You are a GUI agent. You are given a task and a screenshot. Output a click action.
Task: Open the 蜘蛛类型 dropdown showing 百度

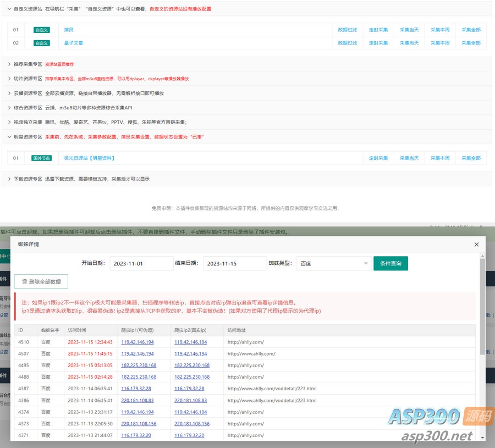point(334,264)
